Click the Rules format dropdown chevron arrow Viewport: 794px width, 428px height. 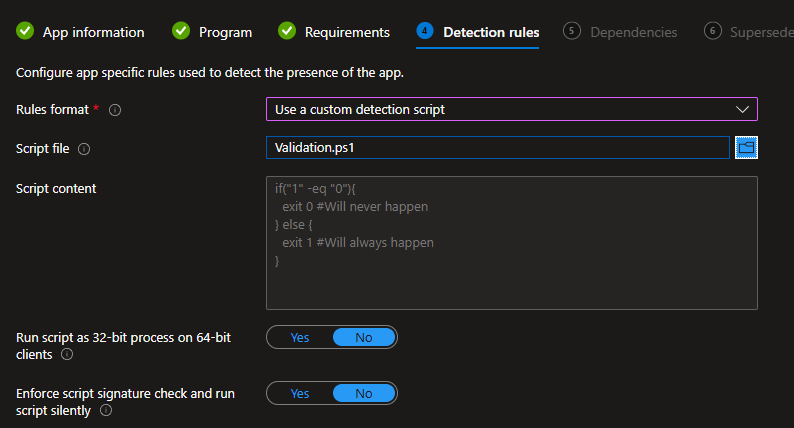(x=742, y=109)
